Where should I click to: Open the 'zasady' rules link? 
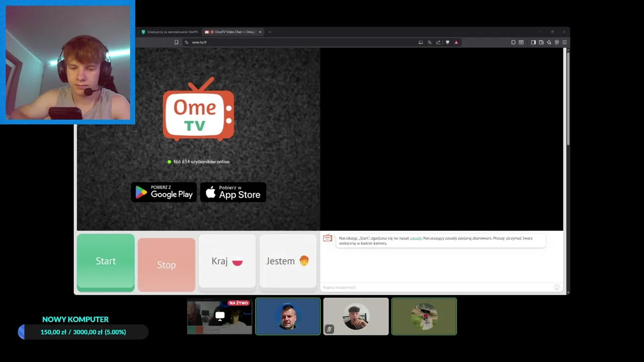416,238
